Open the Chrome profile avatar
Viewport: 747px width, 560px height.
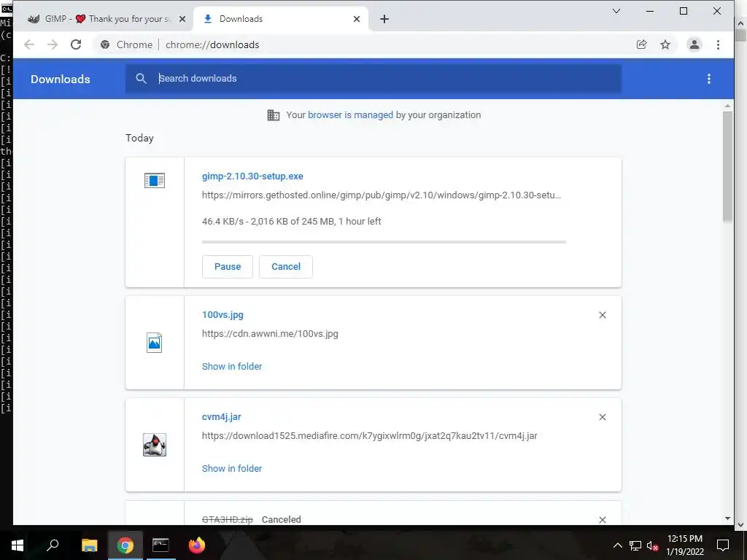pos(694,44)
